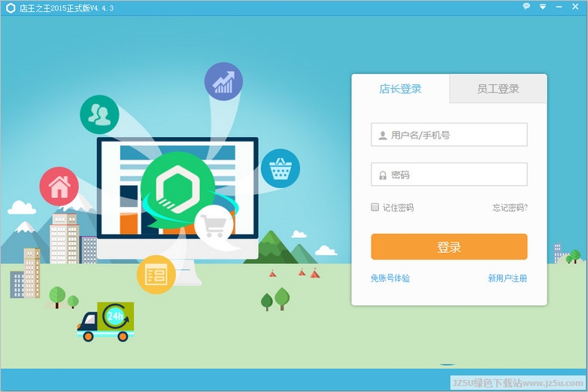Open the title bar dropdown menu arrow

(x=543, y=7)
